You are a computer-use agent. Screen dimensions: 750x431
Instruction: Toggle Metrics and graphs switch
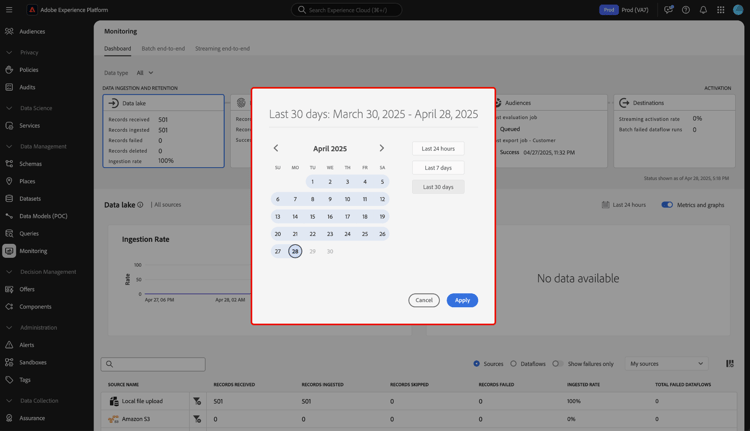667,205
